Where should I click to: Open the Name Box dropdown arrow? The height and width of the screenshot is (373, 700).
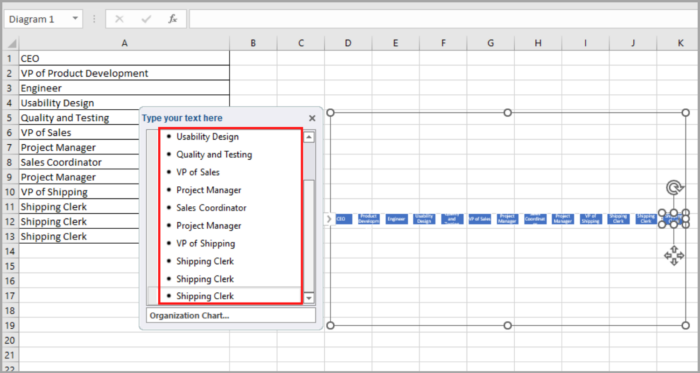click(75, 19)
